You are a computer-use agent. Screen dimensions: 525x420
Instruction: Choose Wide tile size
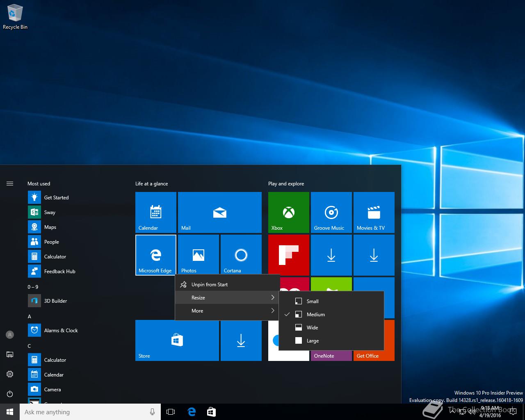coord(331,327)
